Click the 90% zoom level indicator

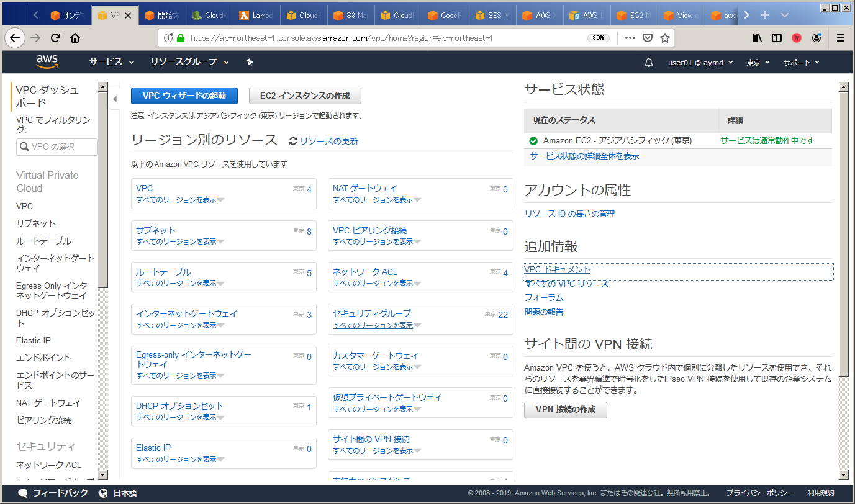[x=598, y=38]
